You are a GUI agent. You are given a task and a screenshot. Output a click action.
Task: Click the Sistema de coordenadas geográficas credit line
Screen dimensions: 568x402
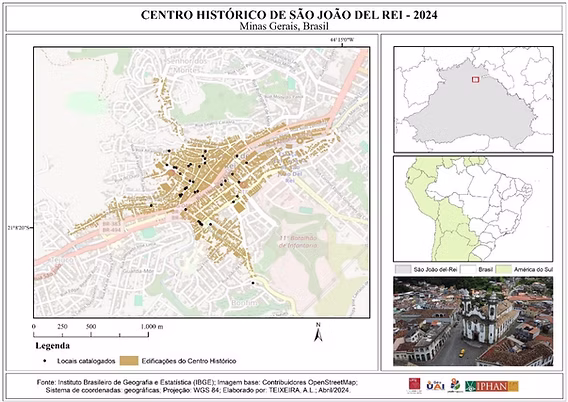(198, 390)
